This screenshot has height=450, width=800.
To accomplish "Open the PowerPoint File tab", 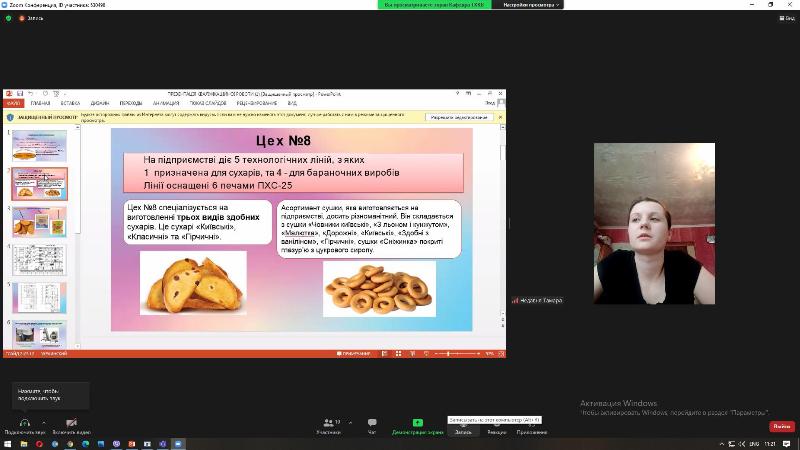I will point(13,103).
